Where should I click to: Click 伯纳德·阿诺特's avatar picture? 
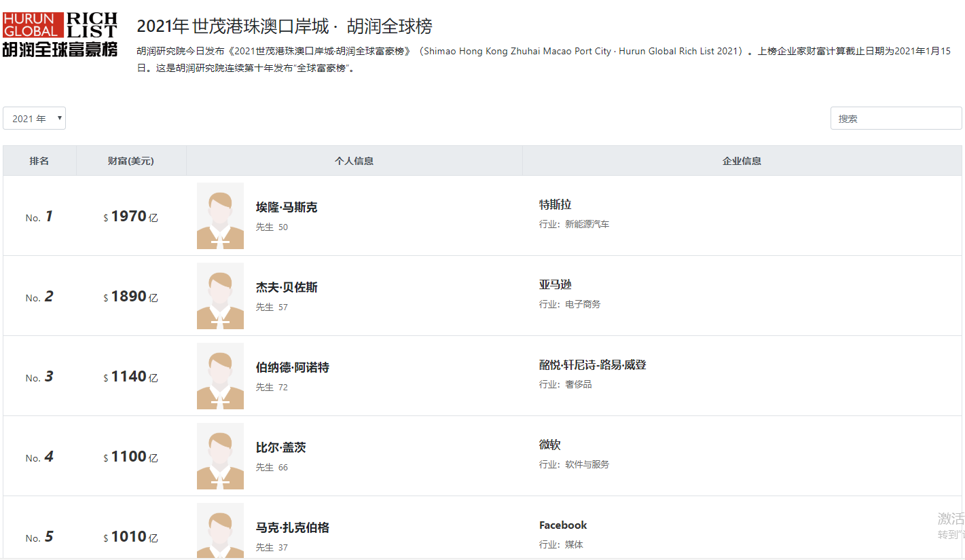(x=220, y=376)
